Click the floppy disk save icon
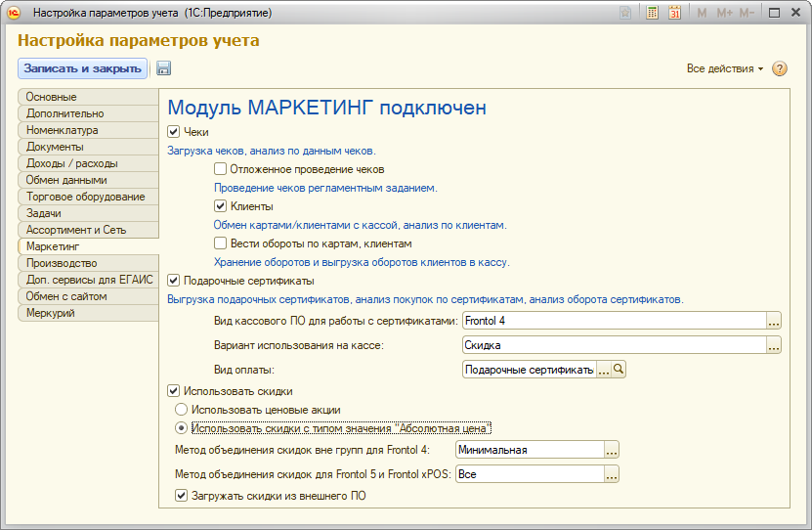Viewport: 812px width, 530px height. click(163, 68)
